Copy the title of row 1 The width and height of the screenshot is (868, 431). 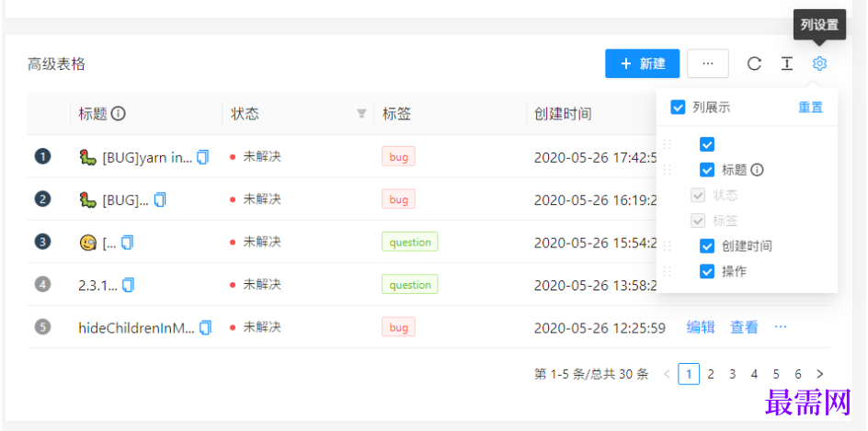pos(203,157)
